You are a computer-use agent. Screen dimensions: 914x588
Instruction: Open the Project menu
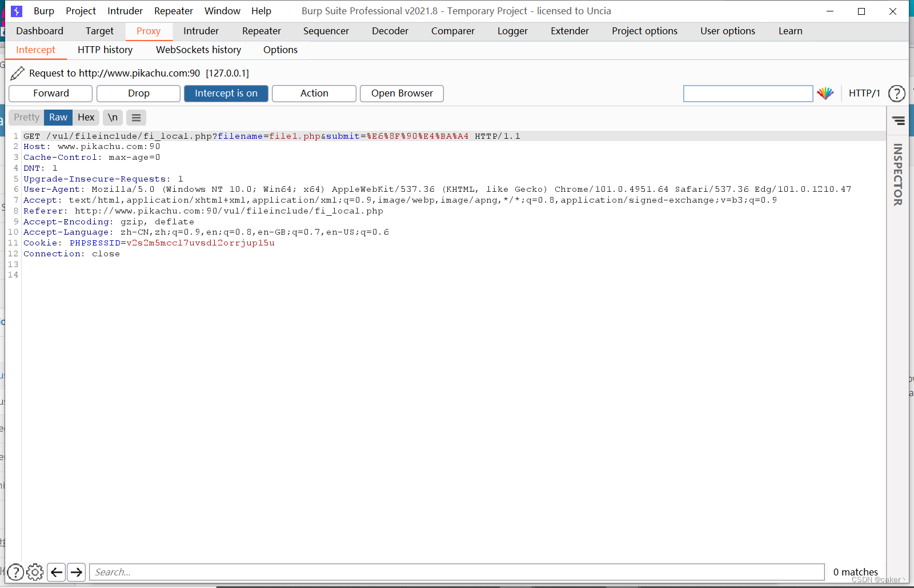pos(81,11)
